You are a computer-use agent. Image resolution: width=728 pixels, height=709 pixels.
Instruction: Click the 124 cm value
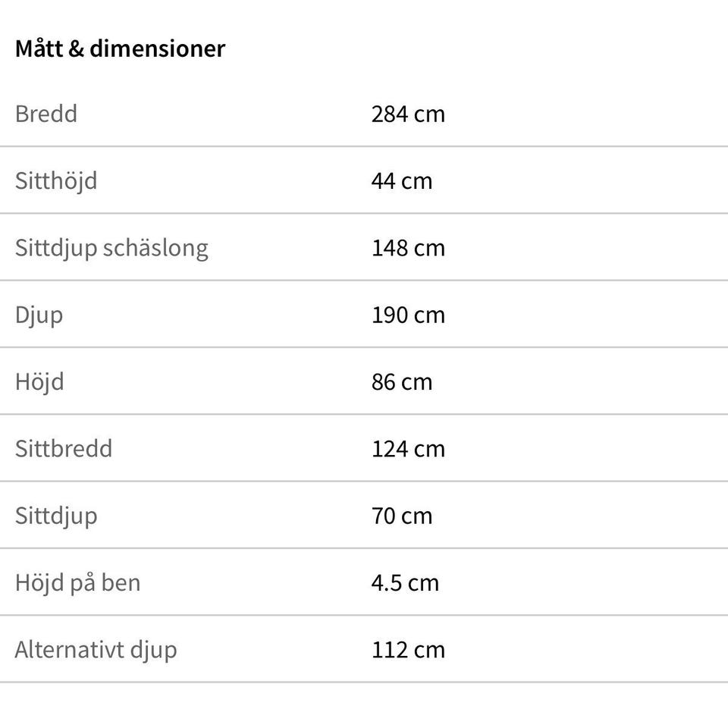[408, 449]
